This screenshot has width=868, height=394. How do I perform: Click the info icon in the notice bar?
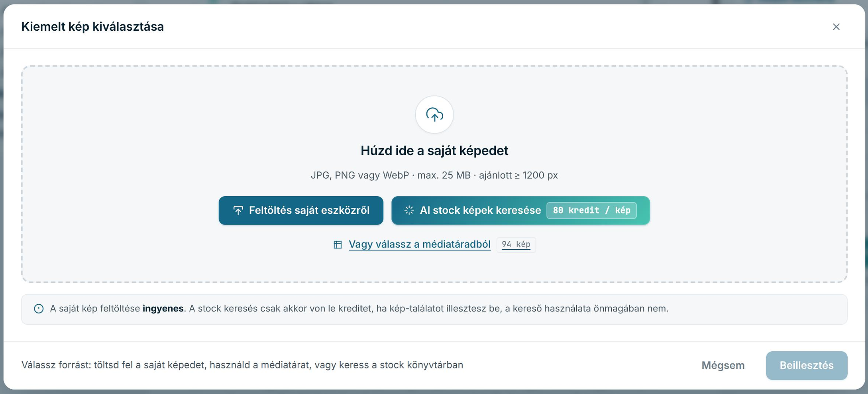(39, 309)
